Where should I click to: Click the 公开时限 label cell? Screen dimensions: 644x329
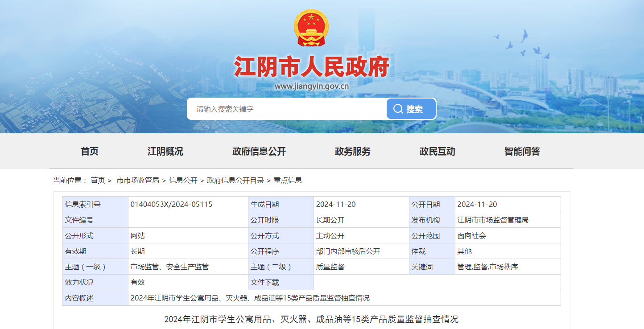281,220
